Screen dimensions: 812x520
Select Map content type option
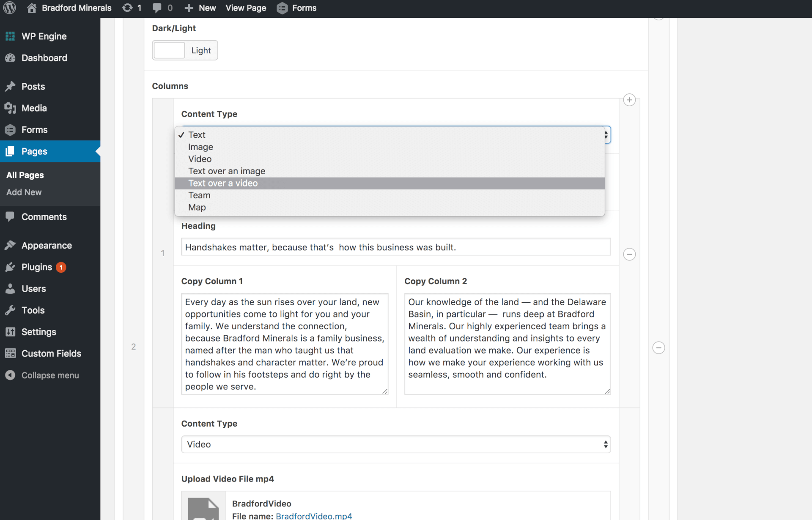(x=390, y=207)
